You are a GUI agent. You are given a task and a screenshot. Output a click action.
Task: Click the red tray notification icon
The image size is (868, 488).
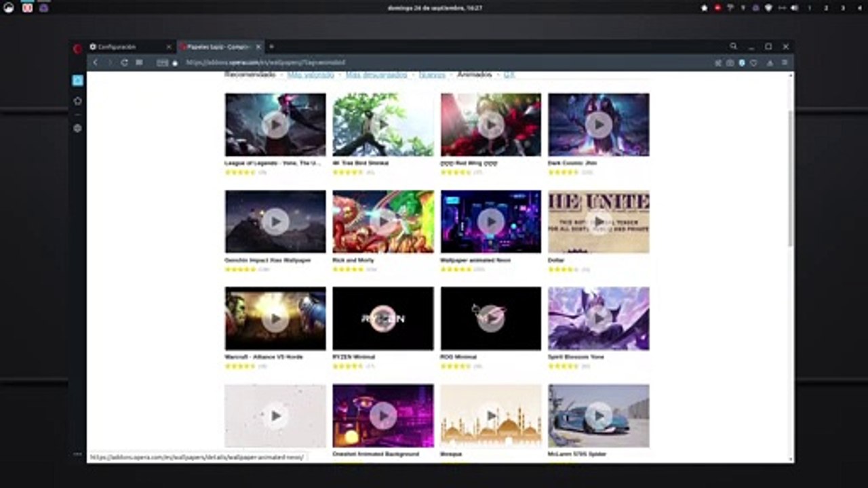coord(717,8)
